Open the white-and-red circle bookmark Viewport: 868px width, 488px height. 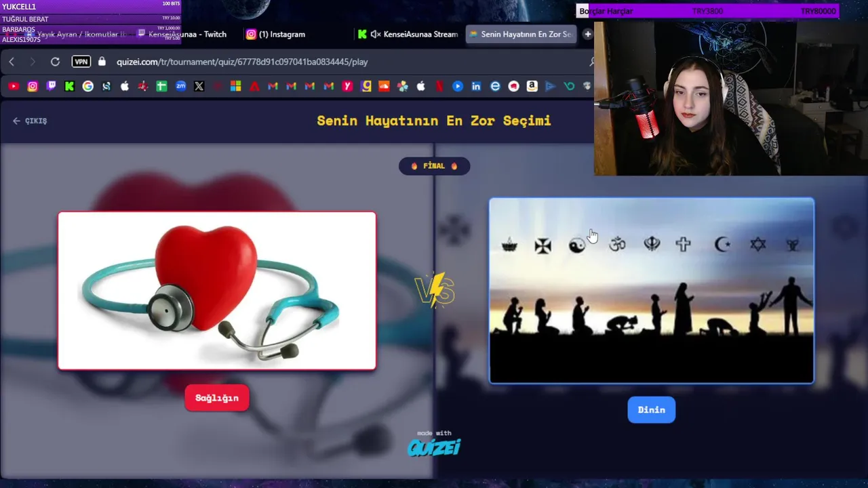point(513,86)
